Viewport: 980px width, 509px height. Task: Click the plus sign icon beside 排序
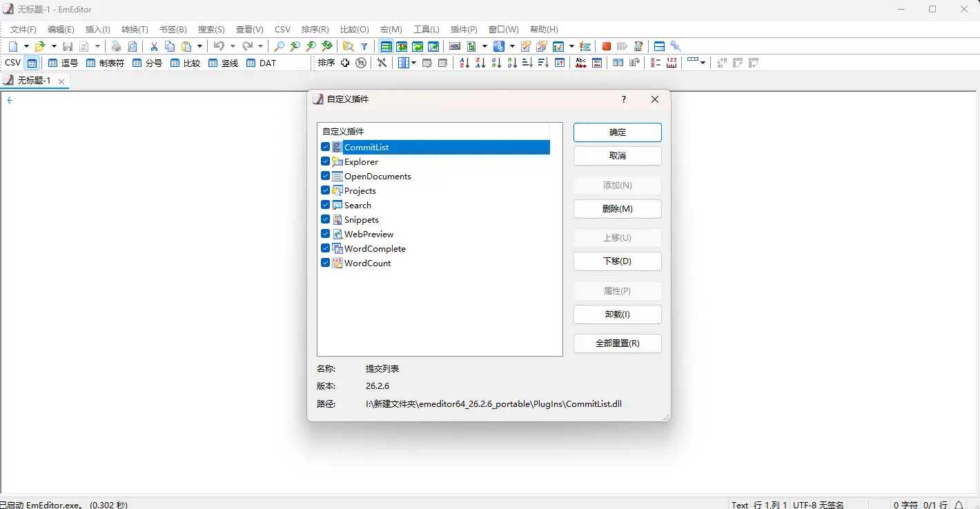click(x=345, y=63)
